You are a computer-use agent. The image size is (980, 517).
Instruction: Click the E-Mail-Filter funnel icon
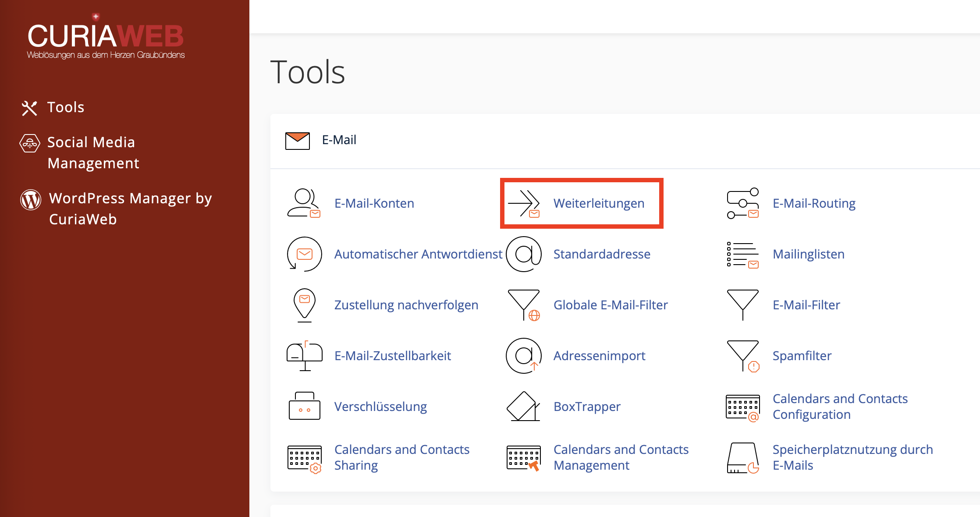[743, 305]
